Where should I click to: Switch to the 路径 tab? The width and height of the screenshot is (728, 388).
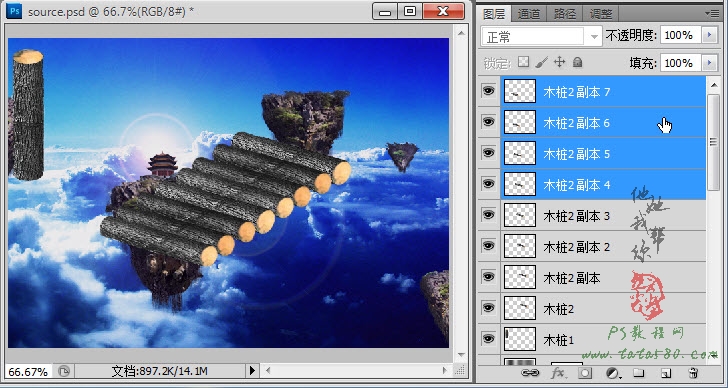pos(565,14)
